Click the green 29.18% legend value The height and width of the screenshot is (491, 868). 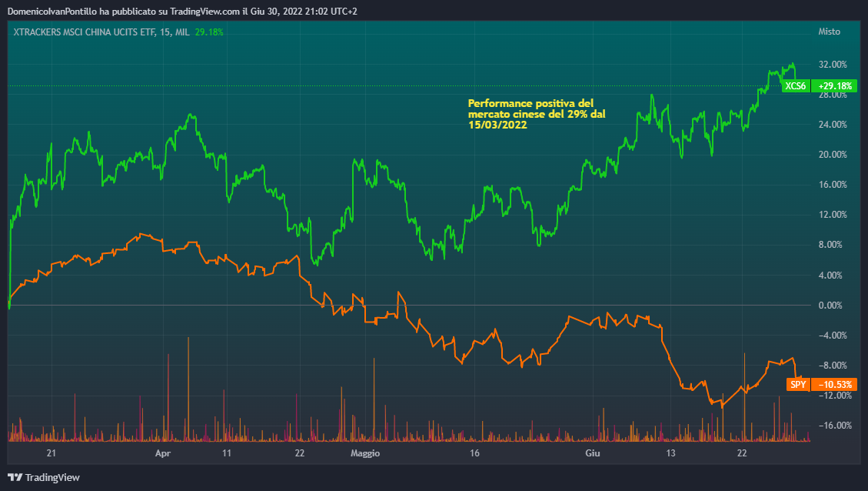pyautogui.click(x=209, y=32)
